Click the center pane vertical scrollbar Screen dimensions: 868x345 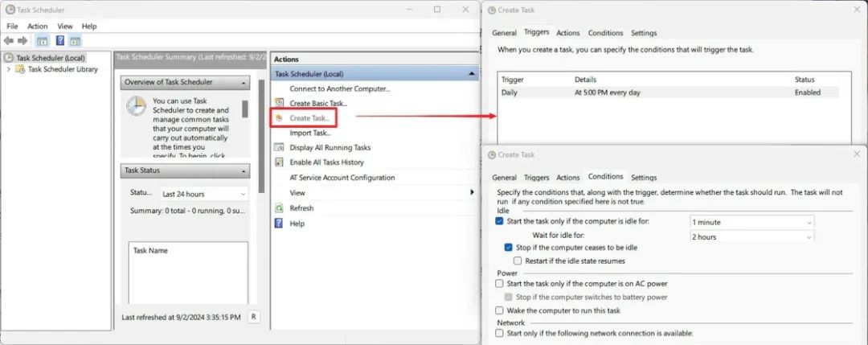click(262, 136)
